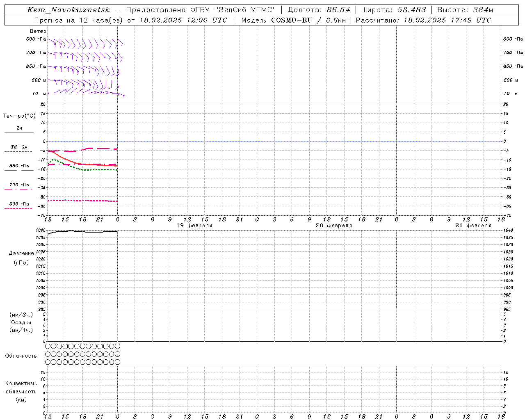525x420 pixels.
Task: Click the "Осадки" precipitation label
Action: tap(21, 322)
